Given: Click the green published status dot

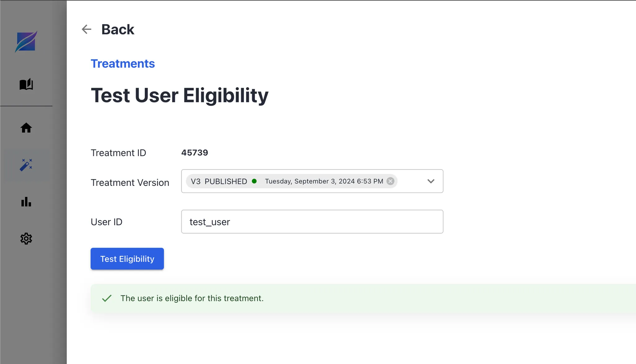Looking at the screenshot, I should point(254,181).
